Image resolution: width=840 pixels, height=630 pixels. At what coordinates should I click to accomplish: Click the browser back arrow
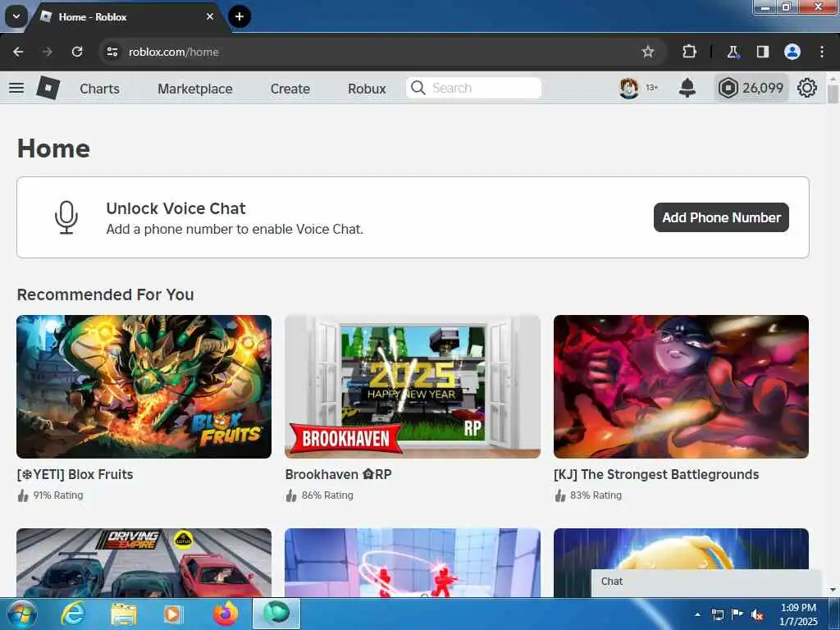click(18, 52)
